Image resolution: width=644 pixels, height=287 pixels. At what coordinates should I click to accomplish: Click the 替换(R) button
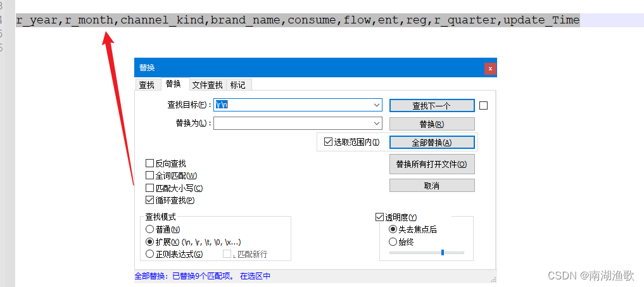[432, 124]
